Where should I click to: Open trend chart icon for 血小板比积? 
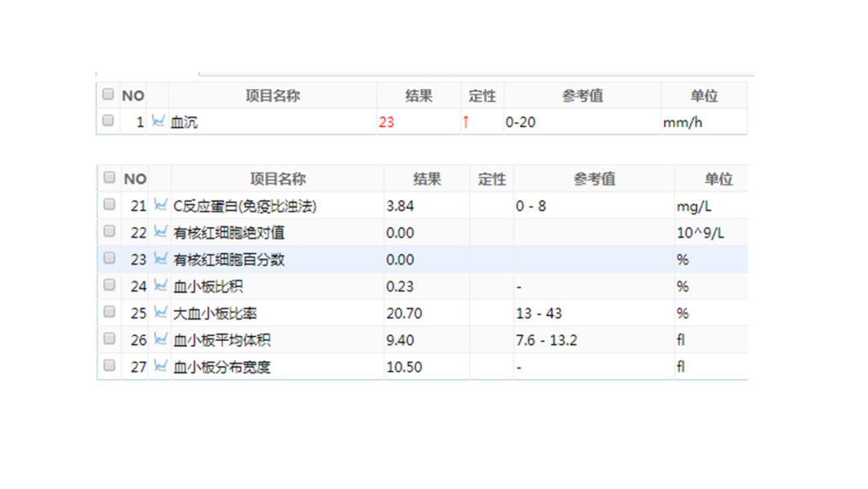161,286
